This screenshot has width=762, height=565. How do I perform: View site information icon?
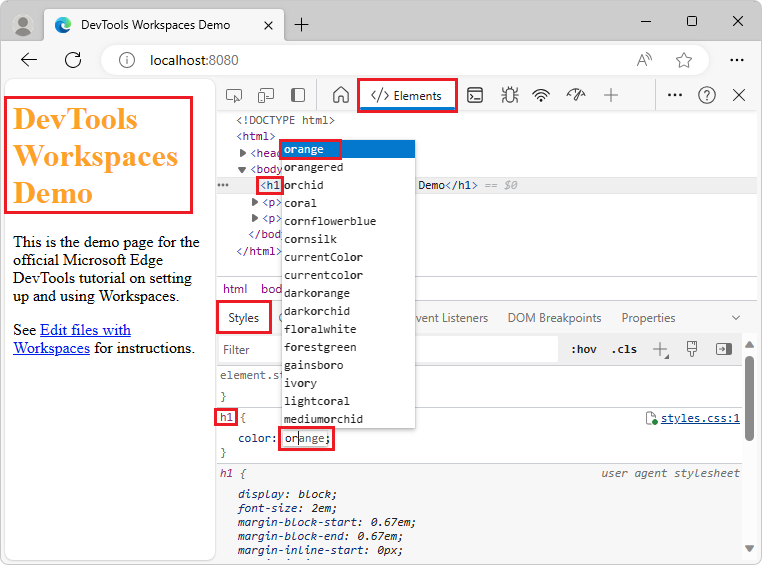(127, 60)
